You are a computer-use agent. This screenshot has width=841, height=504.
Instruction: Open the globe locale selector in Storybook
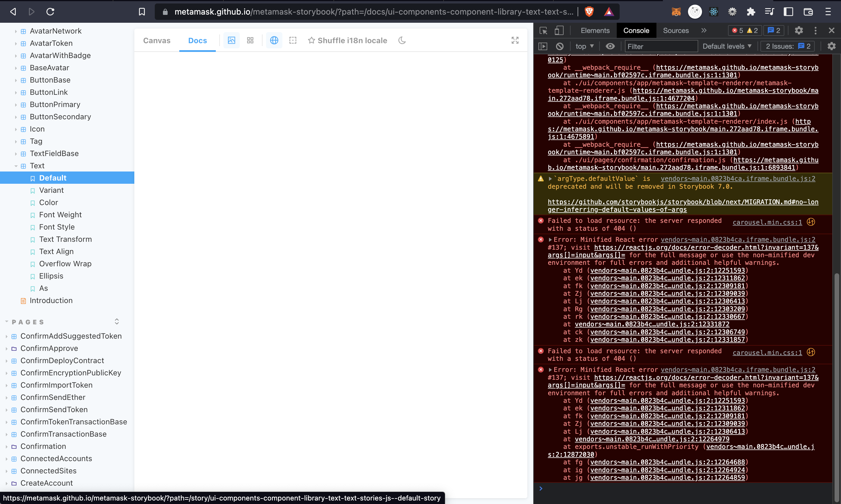point(274,40)
